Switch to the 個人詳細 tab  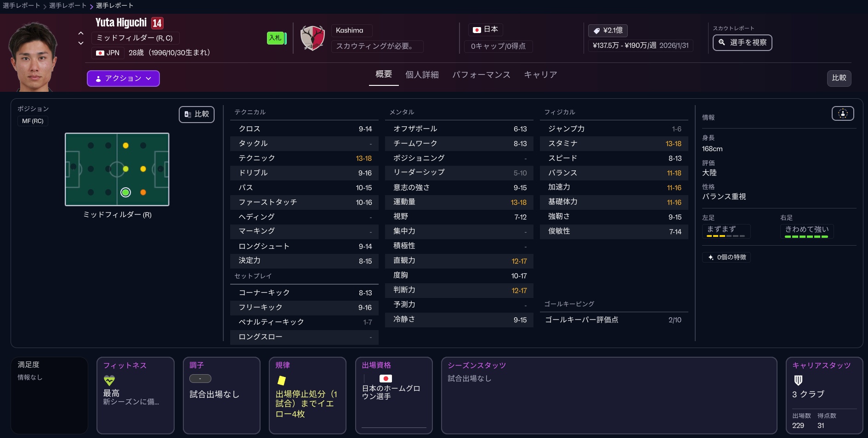(421, 75)
